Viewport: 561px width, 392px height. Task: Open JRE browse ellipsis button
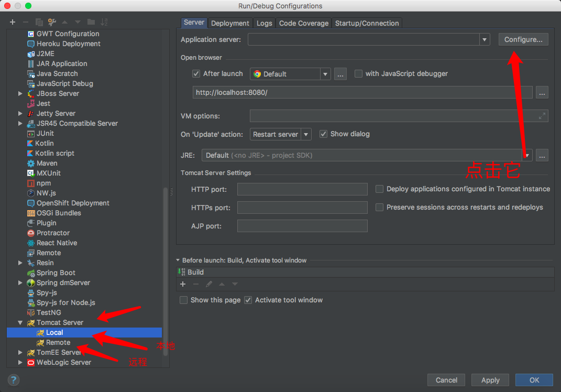click(x=542, y=155)
